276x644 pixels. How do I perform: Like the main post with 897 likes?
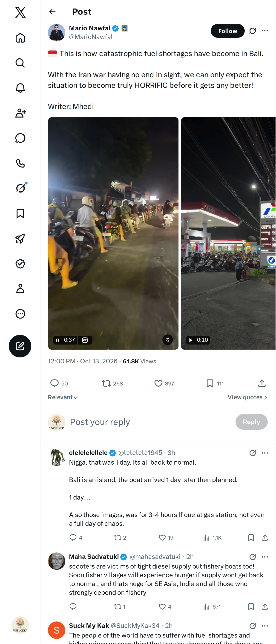[x=164, y=383]
